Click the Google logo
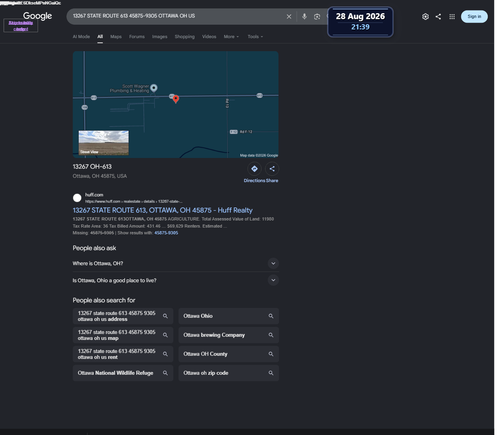This screenshot has width=500, height=435. [x=37, y=16]
